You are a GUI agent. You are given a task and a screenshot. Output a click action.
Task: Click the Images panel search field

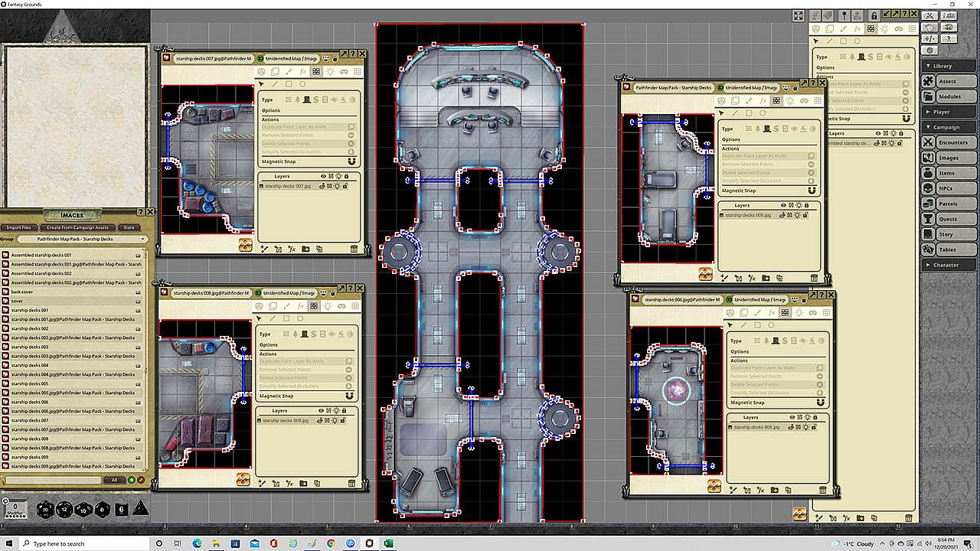point(52,480)
